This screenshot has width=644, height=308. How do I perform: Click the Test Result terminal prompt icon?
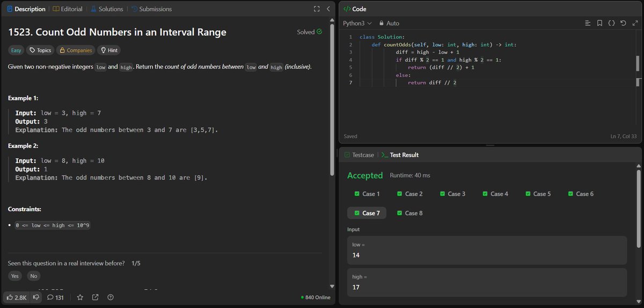click(x=384, y=155)
